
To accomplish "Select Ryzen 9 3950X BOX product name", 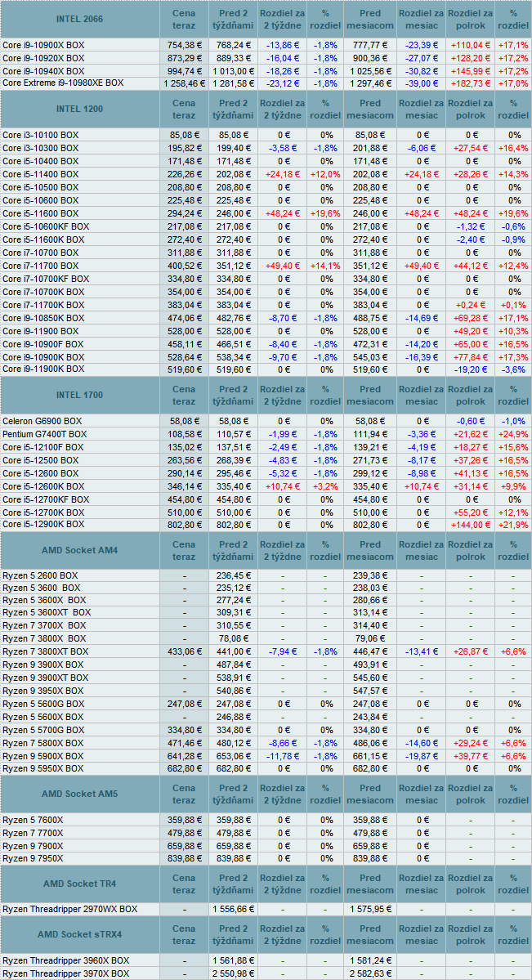I will click(x=42, y=691).
